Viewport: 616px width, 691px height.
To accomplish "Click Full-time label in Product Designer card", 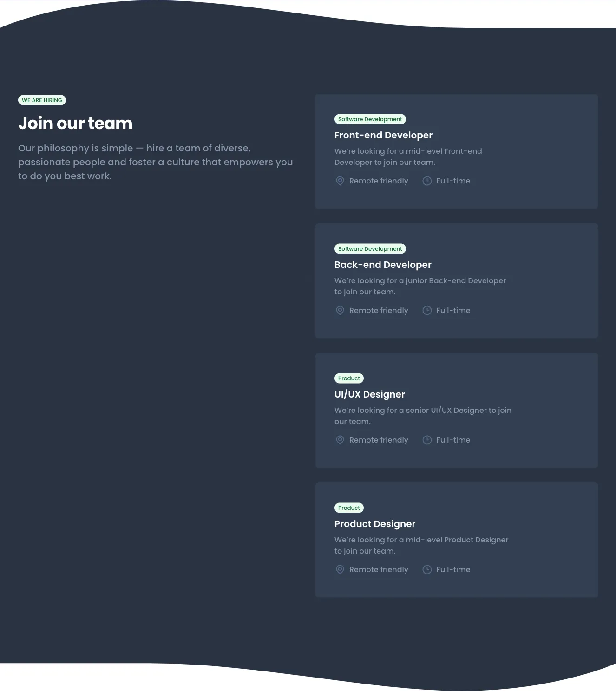I will [453, 570].
